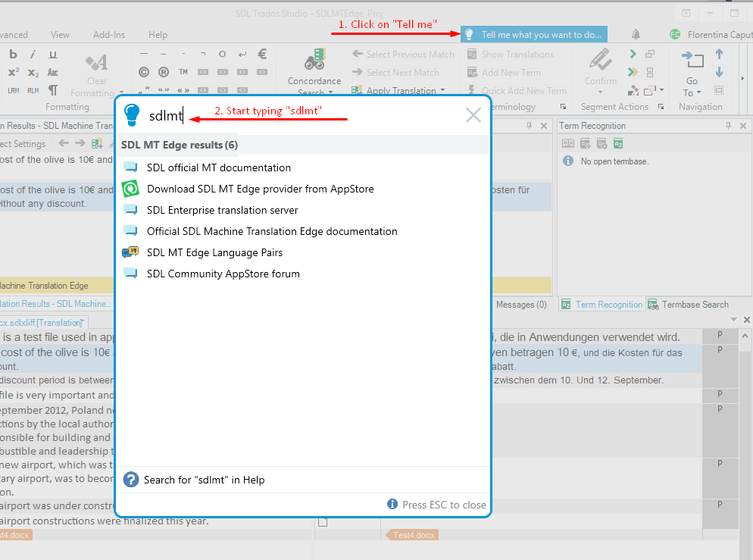Select Next Match in ribbon

[x=395, y=73]
